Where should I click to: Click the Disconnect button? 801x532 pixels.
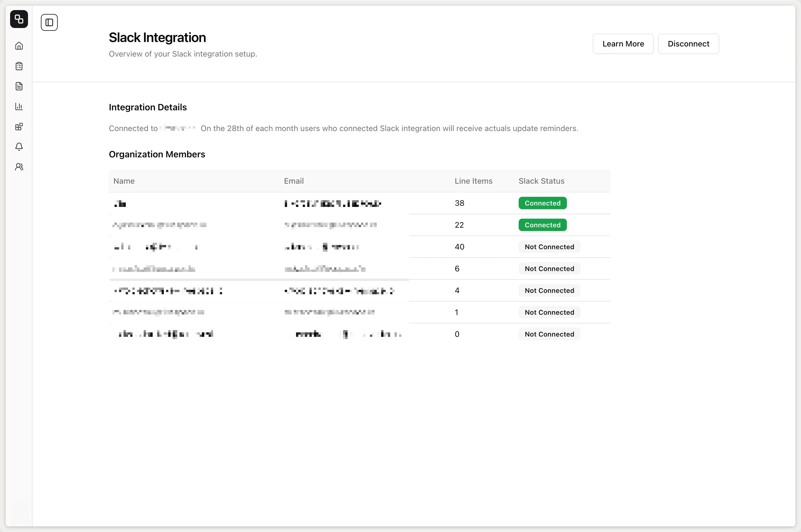click(x=688, y=43)
